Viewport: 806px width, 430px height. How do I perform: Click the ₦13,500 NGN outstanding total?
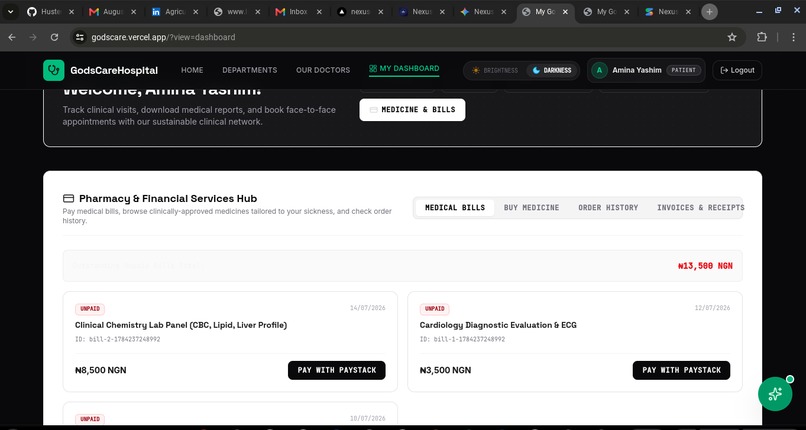pyautogui.click(x=705, y=266)
